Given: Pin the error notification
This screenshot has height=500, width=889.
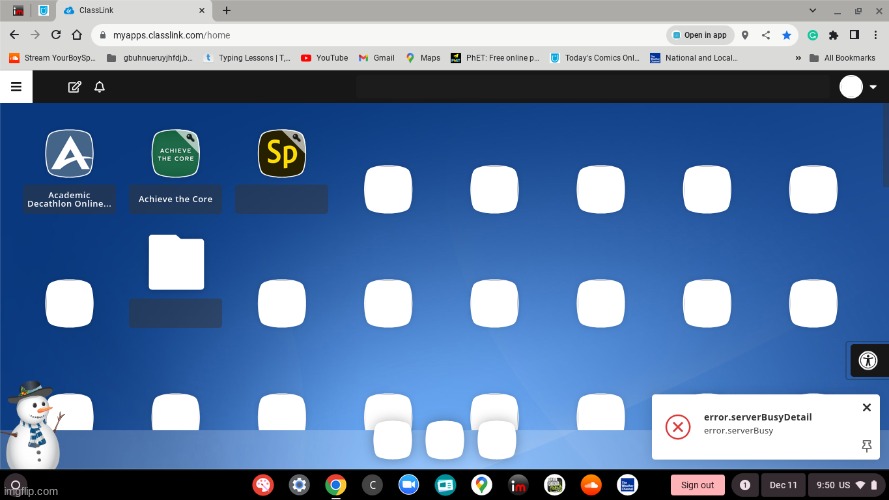Looking at the screenshot, I should pos(866,446).
